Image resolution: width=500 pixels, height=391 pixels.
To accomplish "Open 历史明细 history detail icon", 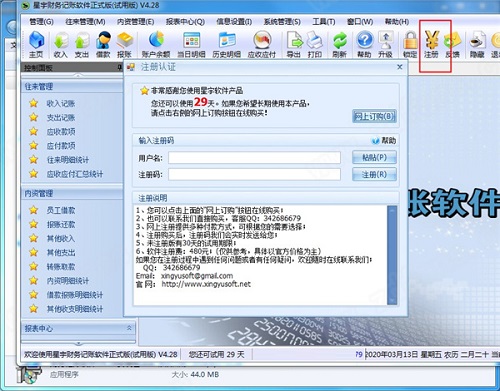I will pyautogui.click(x=227, y=44).
